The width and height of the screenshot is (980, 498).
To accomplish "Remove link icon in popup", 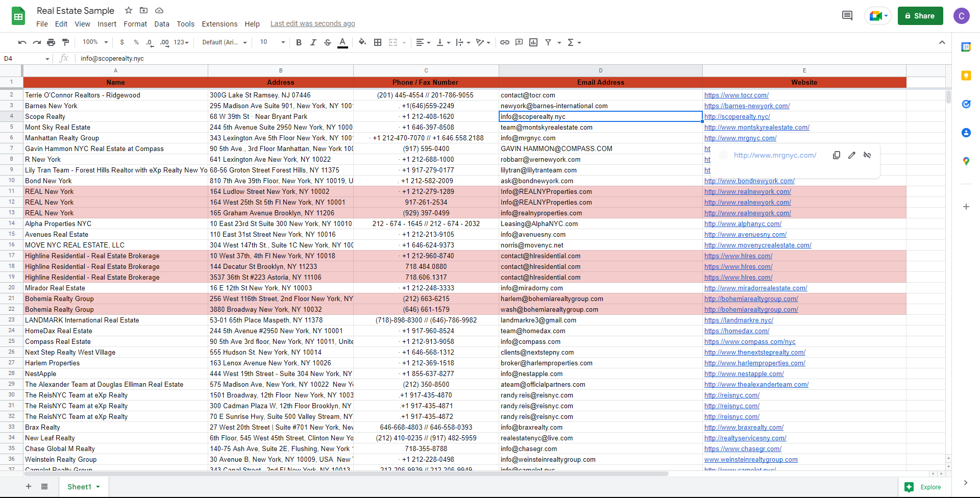I will (867, 155).
